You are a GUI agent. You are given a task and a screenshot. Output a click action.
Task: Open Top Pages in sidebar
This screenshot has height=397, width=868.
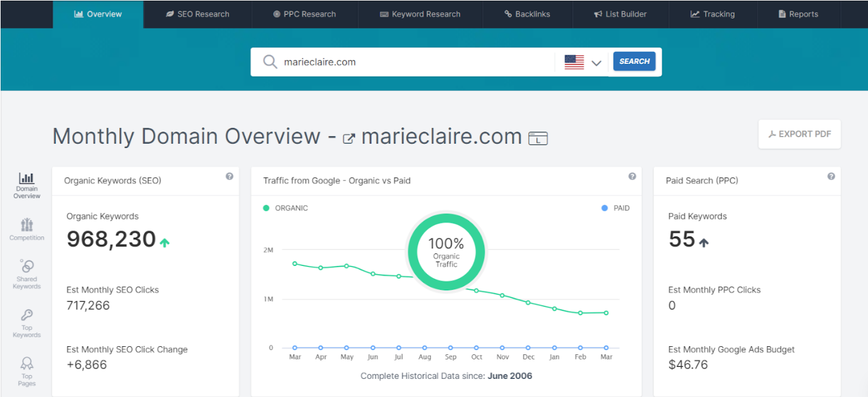pyautogui.click(x=27, y=372)
